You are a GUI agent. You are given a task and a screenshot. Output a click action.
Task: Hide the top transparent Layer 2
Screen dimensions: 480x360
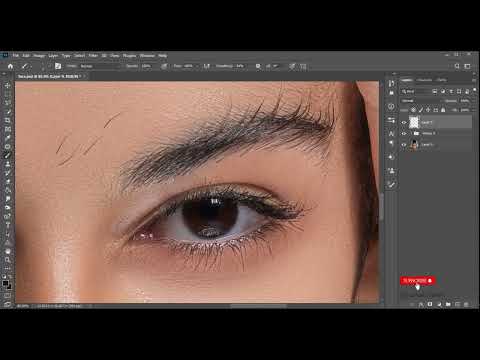pos(404,122)
